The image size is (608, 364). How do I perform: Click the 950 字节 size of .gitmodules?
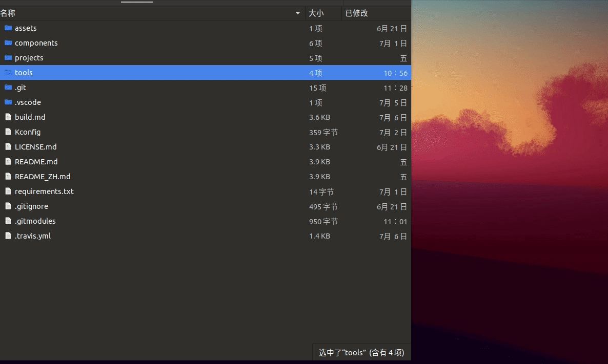[323, 222]
